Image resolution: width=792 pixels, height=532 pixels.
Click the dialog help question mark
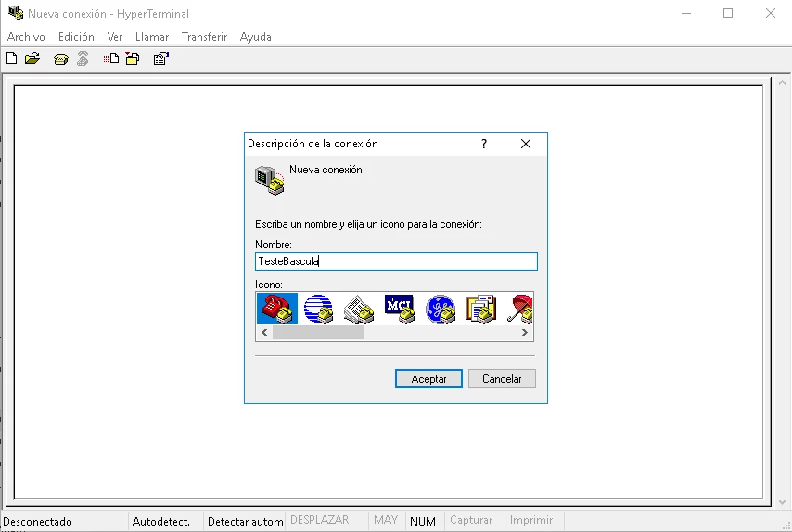(484, 144)
